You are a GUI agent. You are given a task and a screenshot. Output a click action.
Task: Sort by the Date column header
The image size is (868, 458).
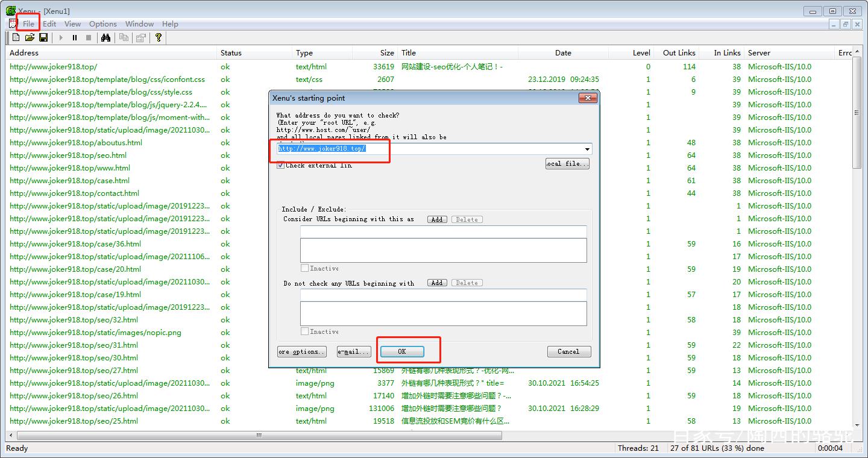564,53
